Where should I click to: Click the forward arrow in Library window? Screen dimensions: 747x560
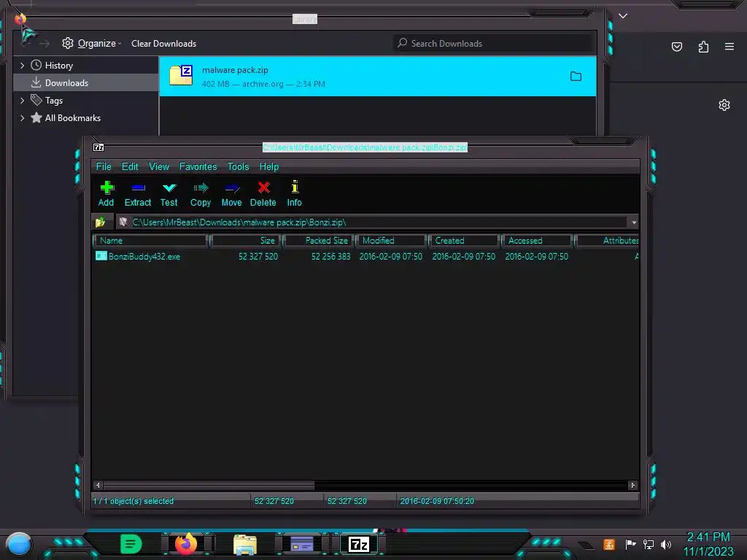(44, 44)
